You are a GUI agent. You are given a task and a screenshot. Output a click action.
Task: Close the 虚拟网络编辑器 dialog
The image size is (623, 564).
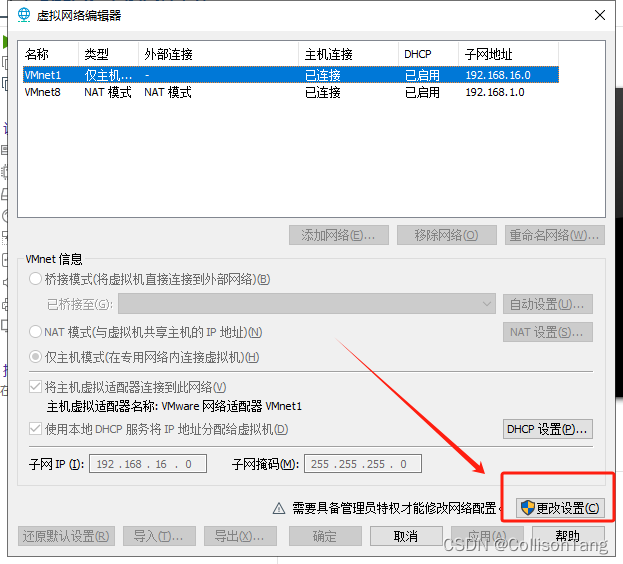pos(600,15)
